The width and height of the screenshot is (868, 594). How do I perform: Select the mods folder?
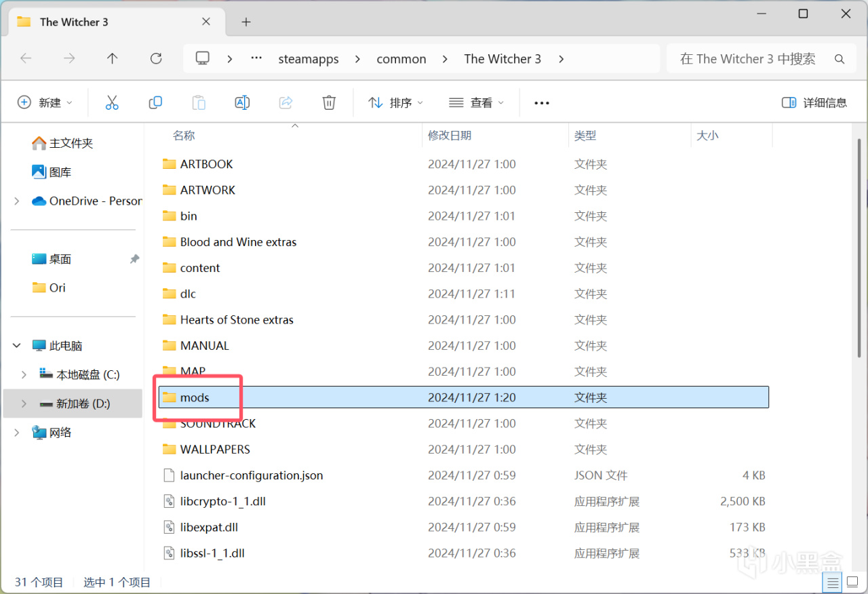click(464, 397)
